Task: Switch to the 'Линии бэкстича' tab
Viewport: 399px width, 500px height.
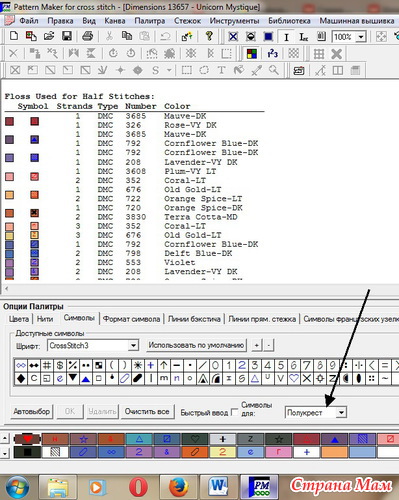Action: (194, 319)
